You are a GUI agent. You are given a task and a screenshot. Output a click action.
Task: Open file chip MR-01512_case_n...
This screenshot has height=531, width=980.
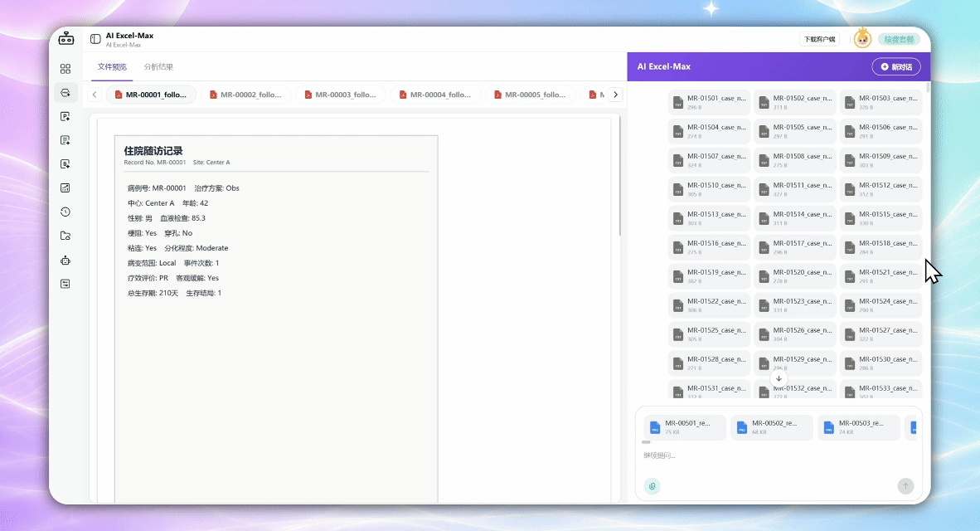880,189
